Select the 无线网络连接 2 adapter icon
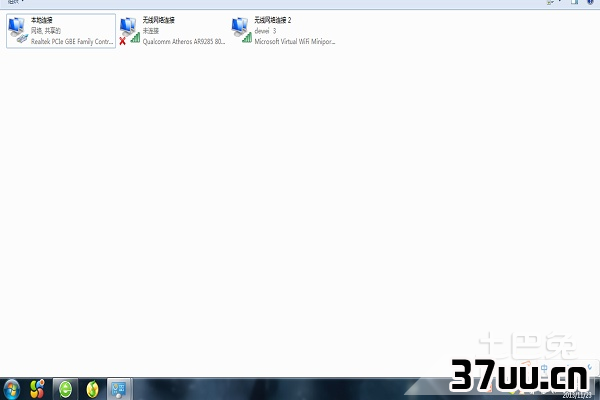Image resolution: width=600 pixels, height=400 pixels. [241, 30]
